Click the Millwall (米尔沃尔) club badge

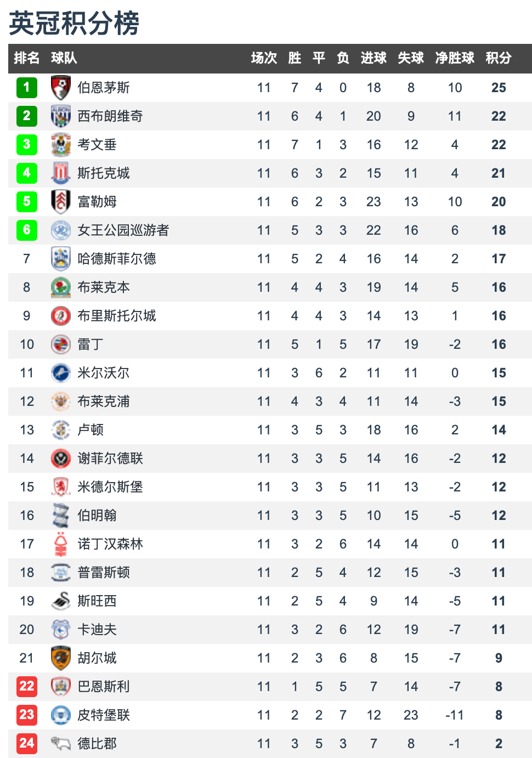tap(61, 373)
